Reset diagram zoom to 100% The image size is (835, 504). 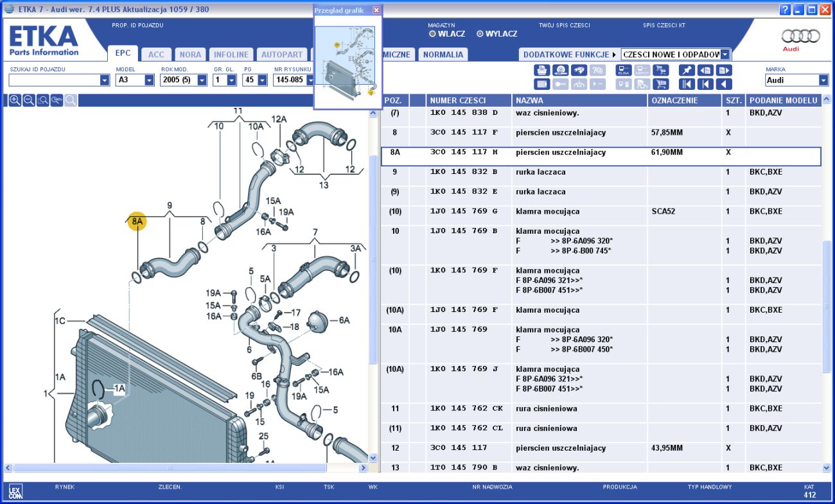pos(57,100)
